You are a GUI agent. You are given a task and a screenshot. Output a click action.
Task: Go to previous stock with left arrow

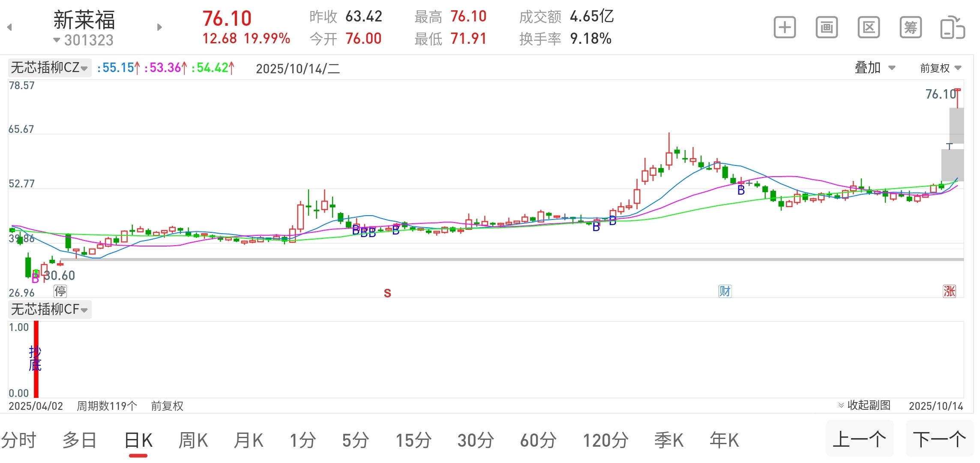pos(9,27)
